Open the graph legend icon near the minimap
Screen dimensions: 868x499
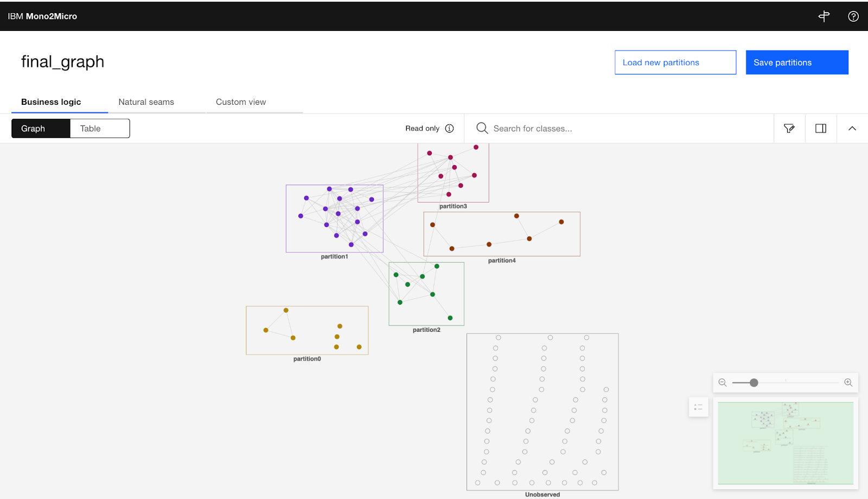pyautogui.click(x=698, y=407)
